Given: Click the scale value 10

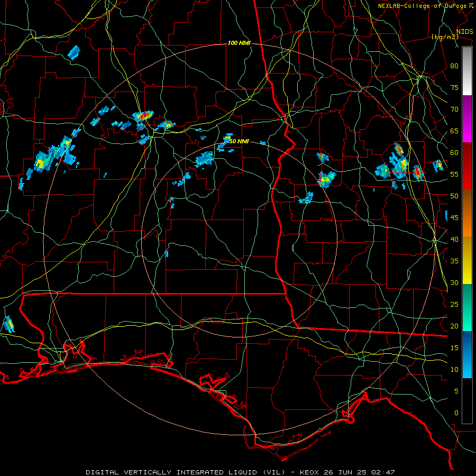Looking at the screenshot, I should (x=454, y=370).
